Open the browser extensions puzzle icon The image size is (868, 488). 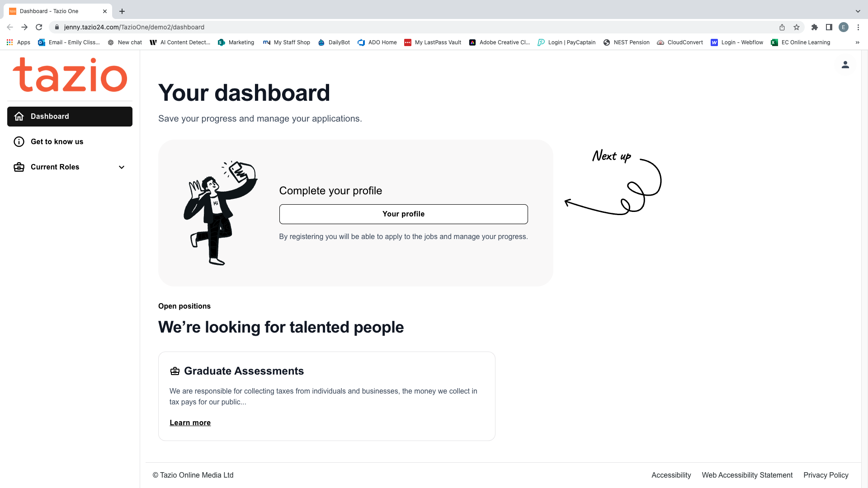[815, 27]
